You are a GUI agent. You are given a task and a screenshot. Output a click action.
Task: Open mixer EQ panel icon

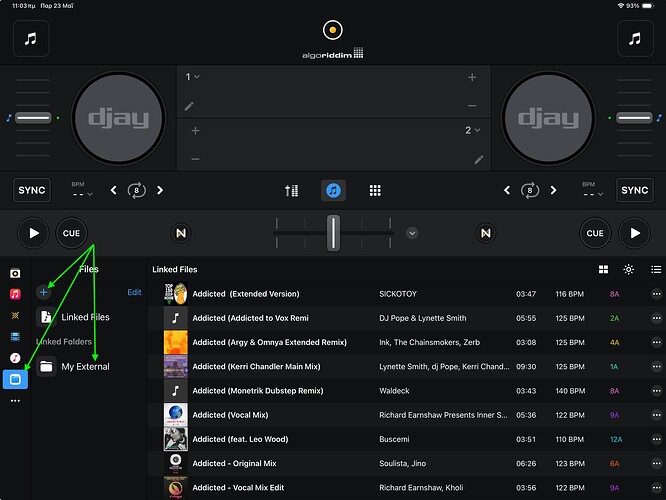pos(291,190)
